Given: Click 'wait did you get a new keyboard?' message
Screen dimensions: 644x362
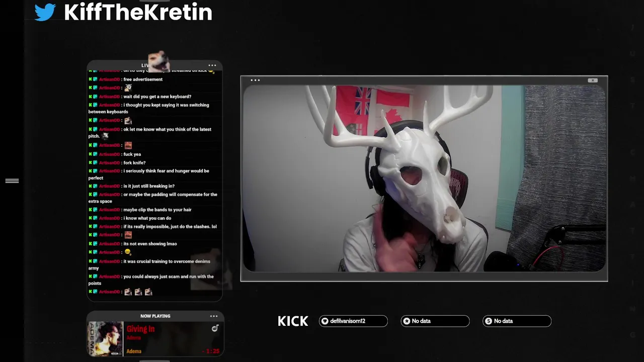Looking at the screenshot, I should [x=157, y=97].
